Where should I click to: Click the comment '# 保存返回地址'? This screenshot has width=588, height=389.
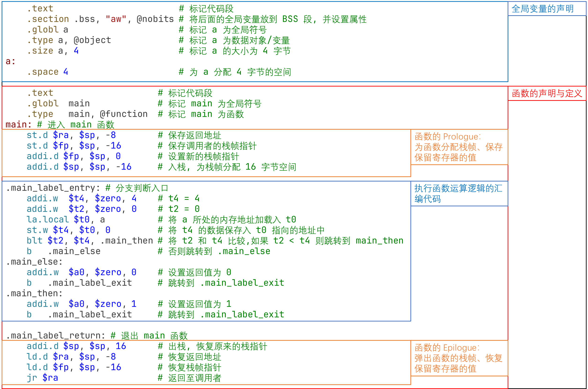pyautogui.click(x=190, y=135)
